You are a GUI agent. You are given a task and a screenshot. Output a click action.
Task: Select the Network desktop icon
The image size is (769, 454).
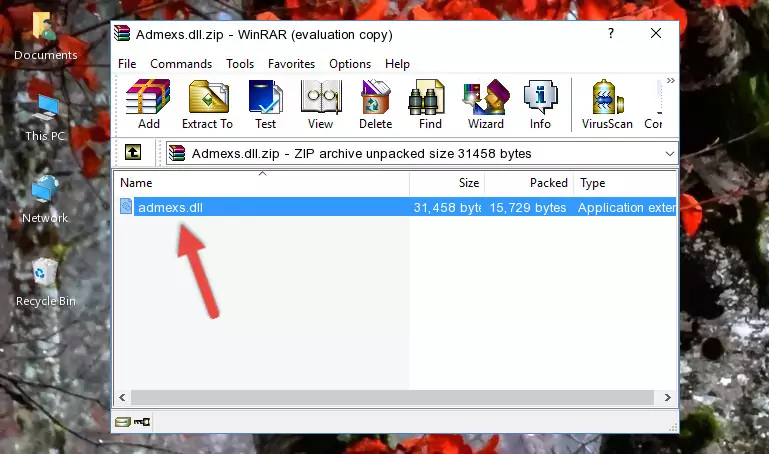click(x=45, y=199)
